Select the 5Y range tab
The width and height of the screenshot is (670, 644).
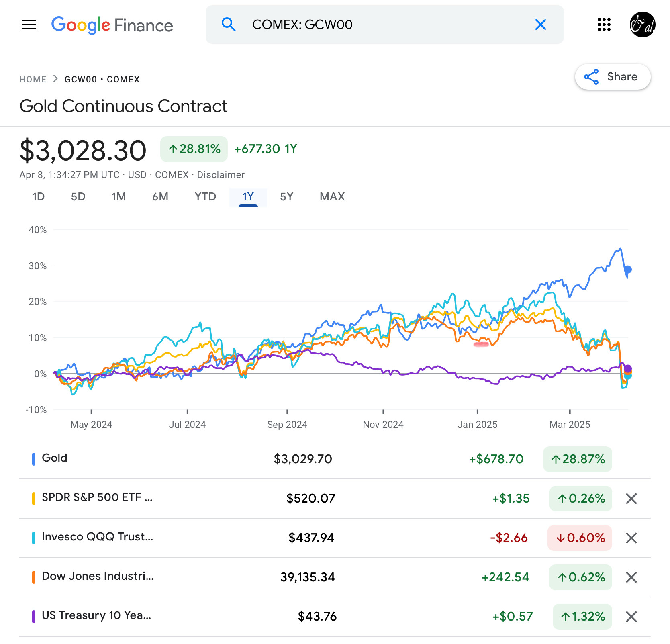pyautogui.click(x=287, y=197)
